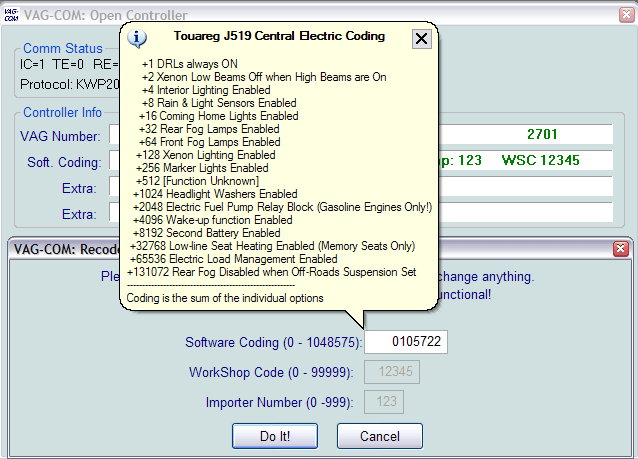Click the second Extra field

pos(361,212)
